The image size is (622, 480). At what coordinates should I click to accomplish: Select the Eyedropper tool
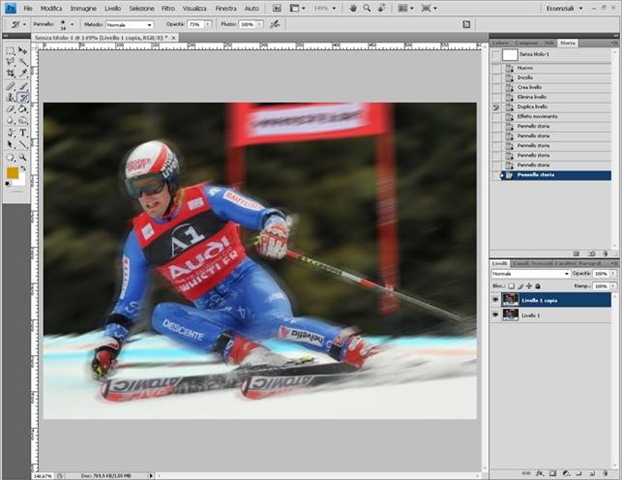[23, 73]
